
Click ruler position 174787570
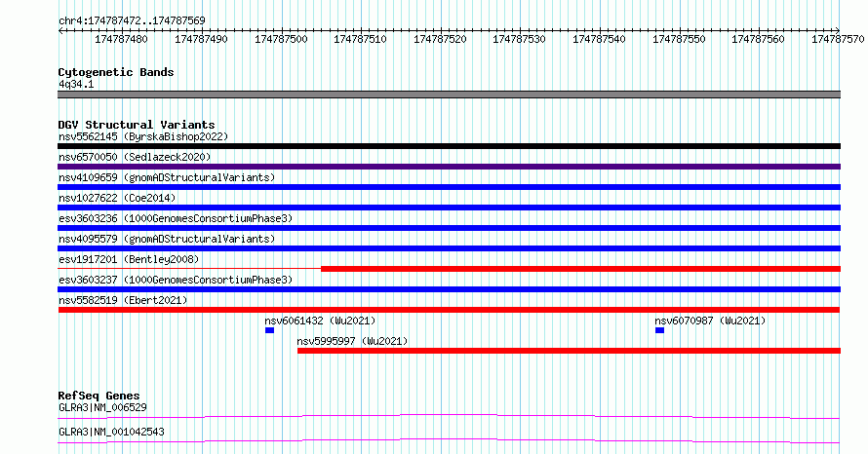pyautogui.click(x=838, y=39)
